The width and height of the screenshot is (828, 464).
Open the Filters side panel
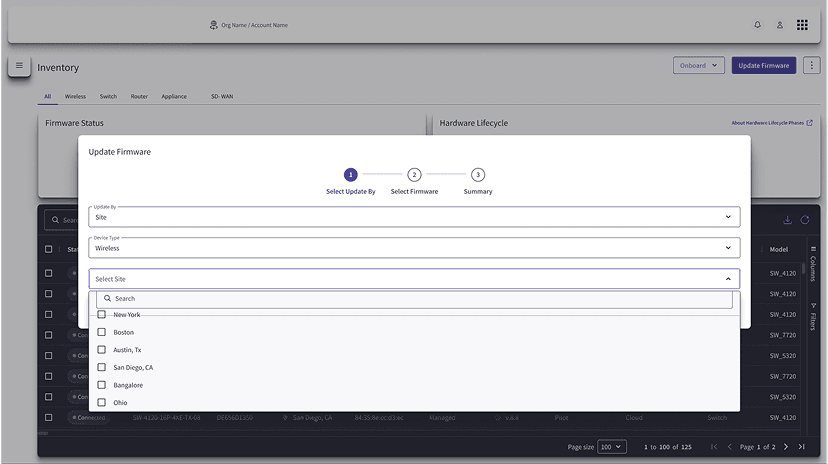click(x=813, y=317)
